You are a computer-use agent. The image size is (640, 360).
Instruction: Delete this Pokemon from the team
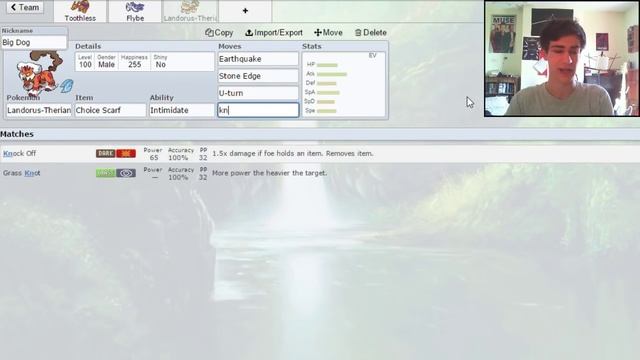pyautogui.click(x=370, y=33)
